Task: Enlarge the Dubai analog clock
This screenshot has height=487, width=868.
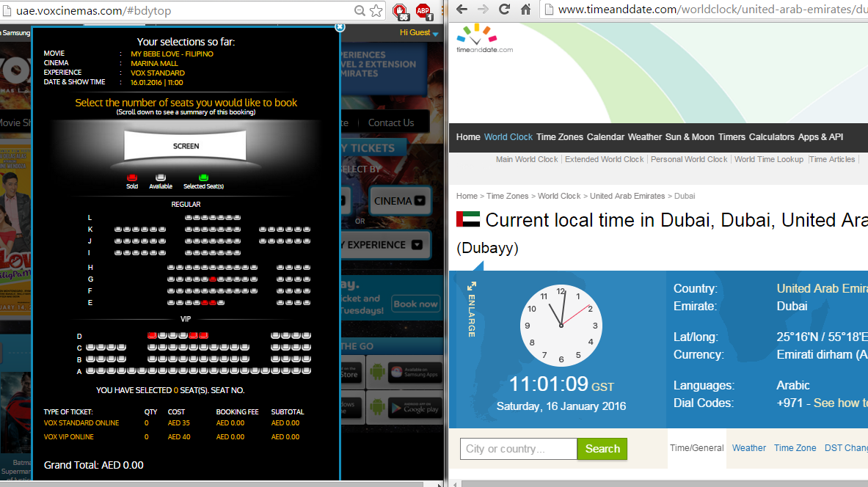Action: [472, 310]
